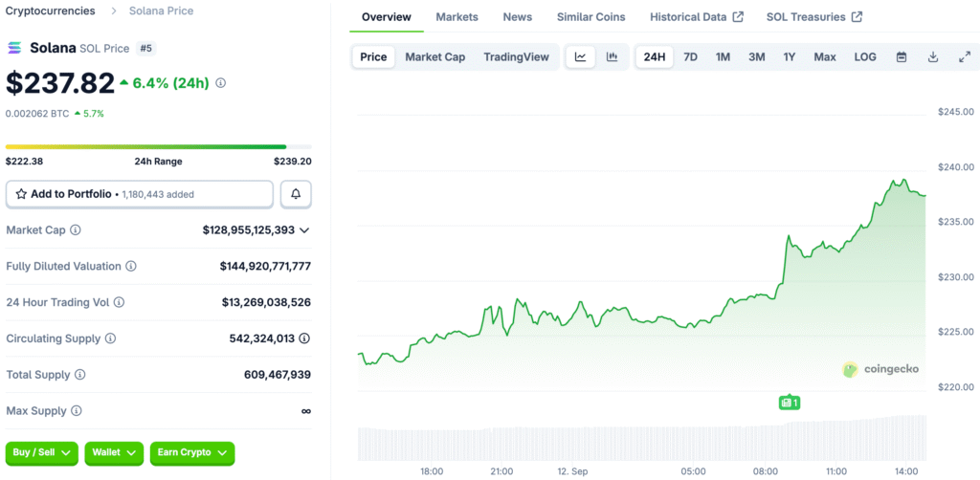The image size is (980, 480).
Task: Open the Overview tab
Action: point(387,17)
